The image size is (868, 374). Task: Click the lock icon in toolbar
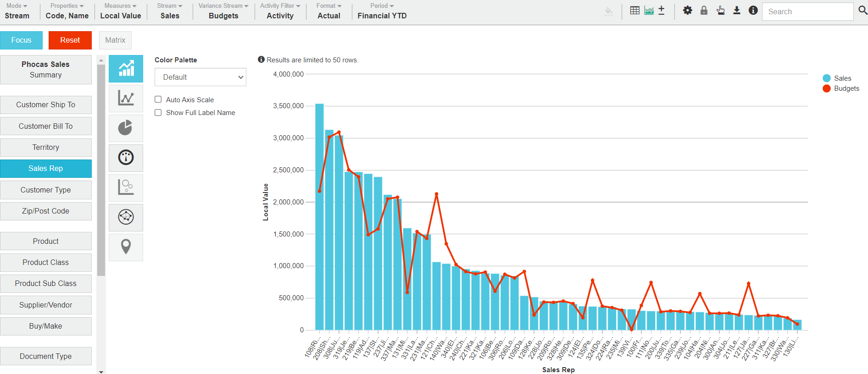coord(704,11)
